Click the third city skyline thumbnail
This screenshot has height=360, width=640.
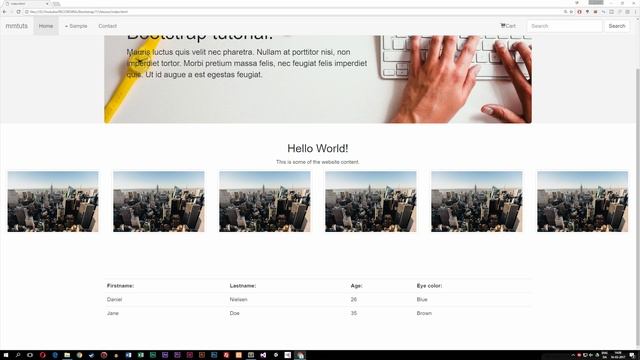click(x=265, y=202)
